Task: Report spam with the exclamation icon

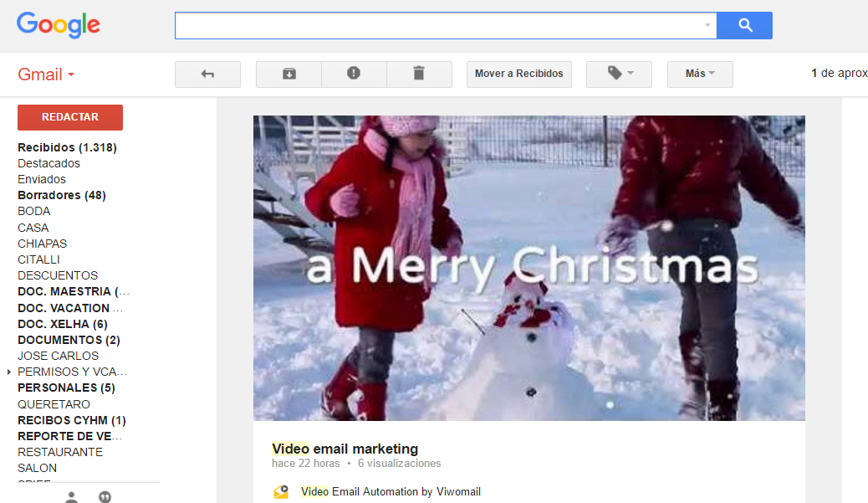Action: coord(354,74)
